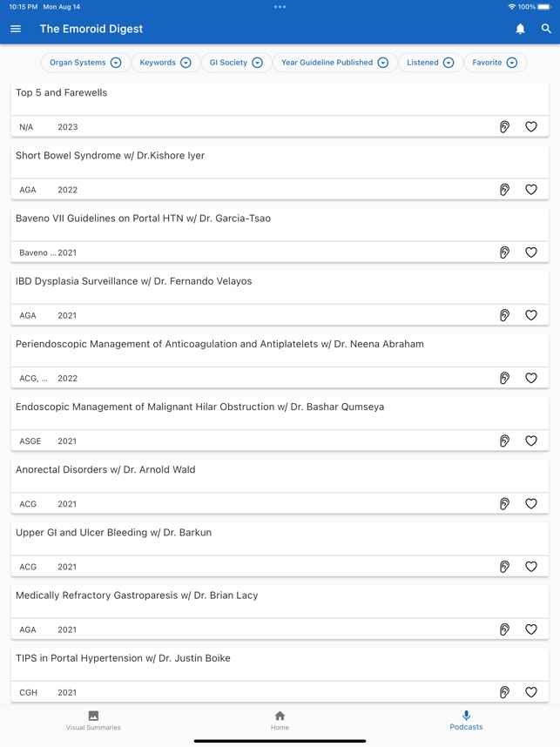Screen dimensions: 560x747
Task: Mark TIPS in Portal Hypertension as listened
Action: 504,692
